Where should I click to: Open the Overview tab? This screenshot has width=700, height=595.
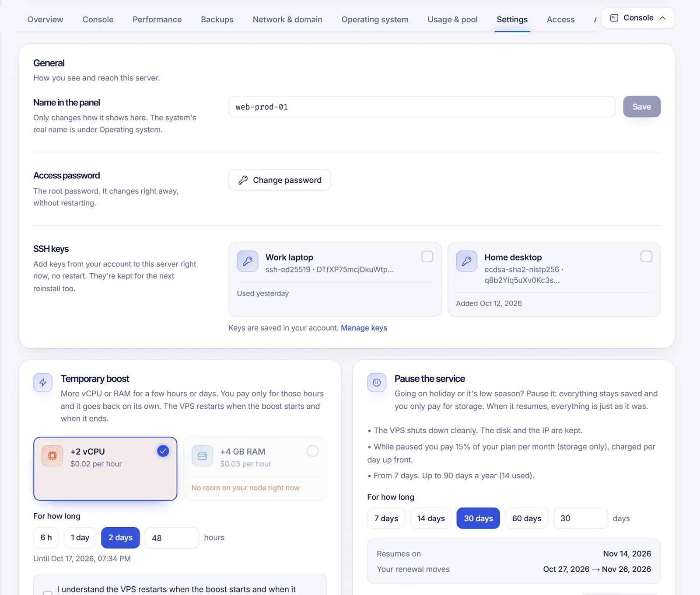tap(45, 20)
